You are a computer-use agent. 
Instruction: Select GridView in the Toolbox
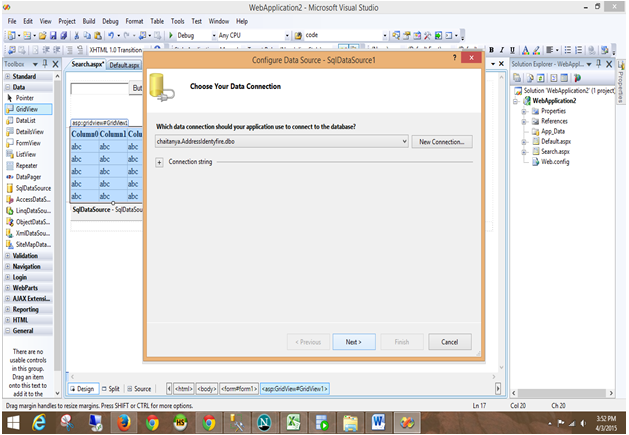(28, 109)
